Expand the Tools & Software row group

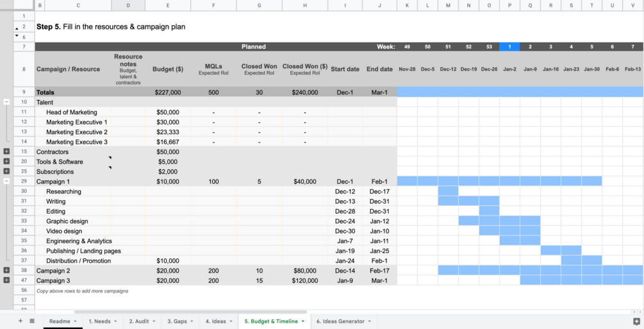(x=6, y=161)
